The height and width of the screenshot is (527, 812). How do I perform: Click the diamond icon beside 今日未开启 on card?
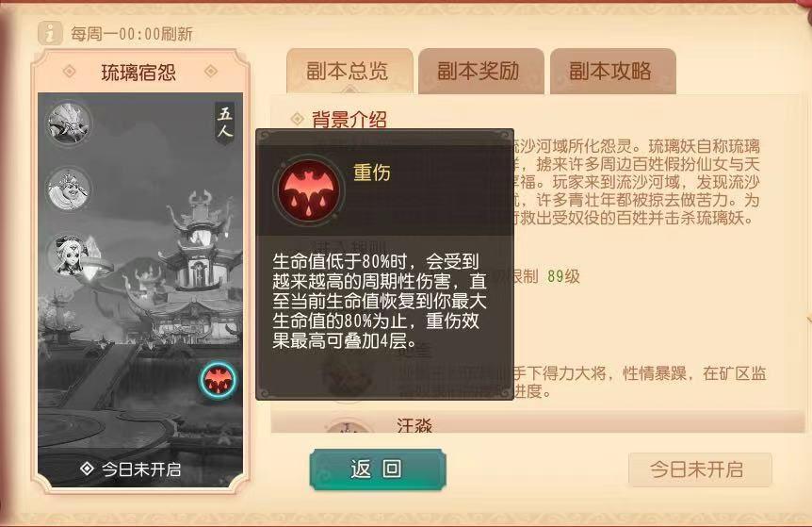(x=87, y=469)
